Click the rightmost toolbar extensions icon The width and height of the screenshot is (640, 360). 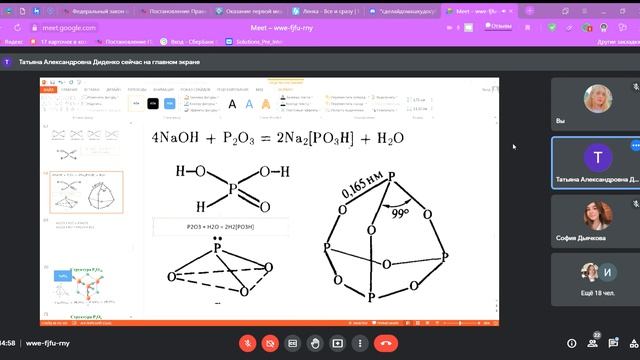coord(622,28)
